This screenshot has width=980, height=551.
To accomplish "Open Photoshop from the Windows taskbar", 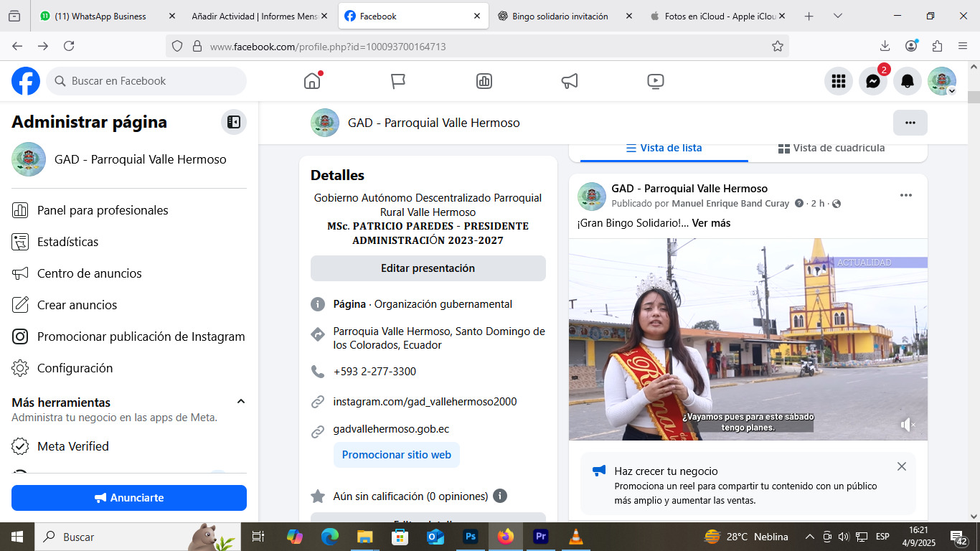I will click(471, 537).
